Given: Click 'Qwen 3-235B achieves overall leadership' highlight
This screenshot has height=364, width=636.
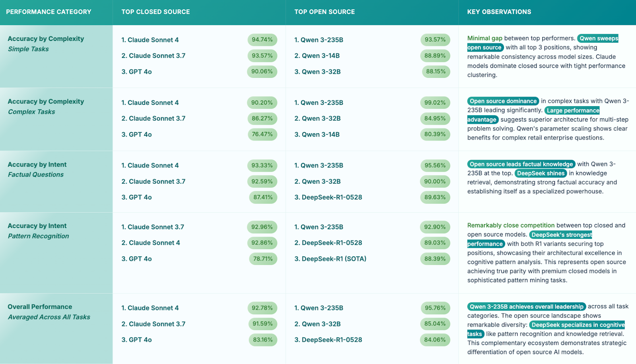Looking at the screenshot, I should tap(526, 306).
